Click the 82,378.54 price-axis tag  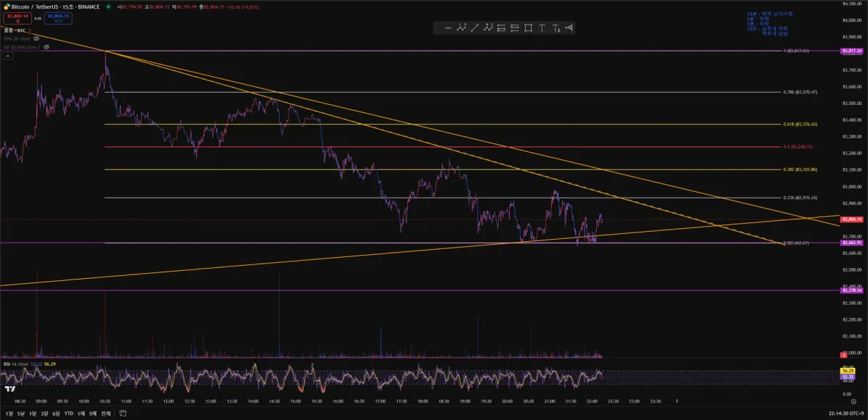(851, 290)
